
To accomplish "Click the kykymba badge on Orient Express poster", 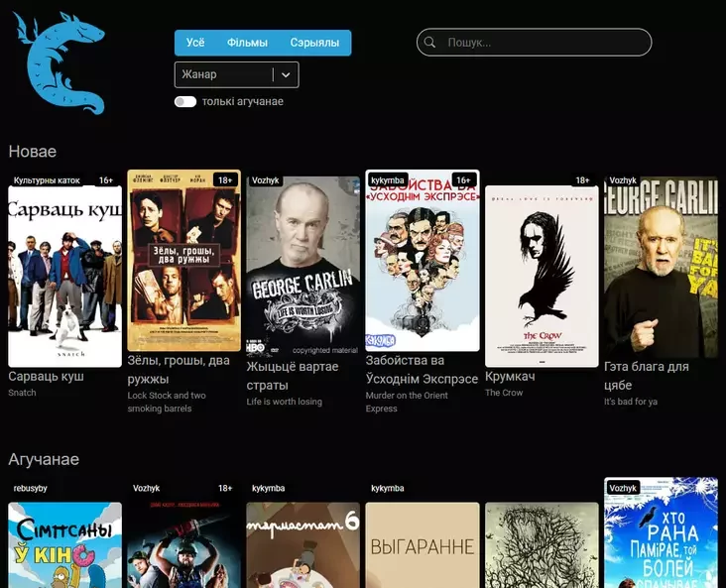I will pyautogui.click(x=388, y=180).
